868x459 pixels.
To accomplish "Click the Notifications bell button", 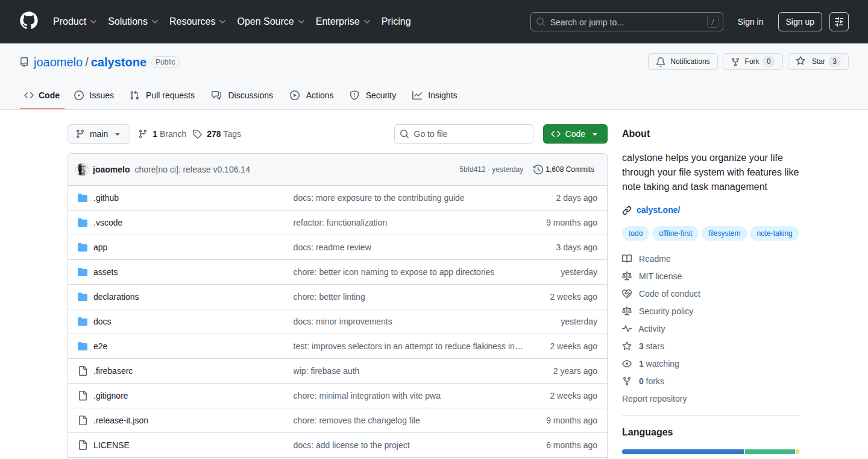I will click(683, 62).
